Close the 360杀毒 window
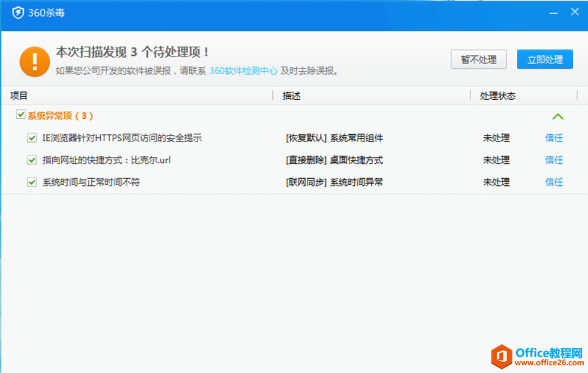 tap(575, 12)
